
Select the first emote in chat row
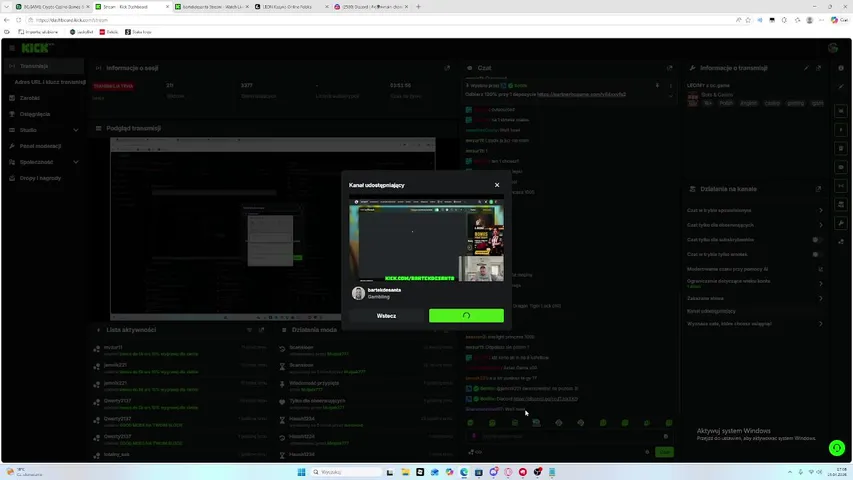click(471, 423)
